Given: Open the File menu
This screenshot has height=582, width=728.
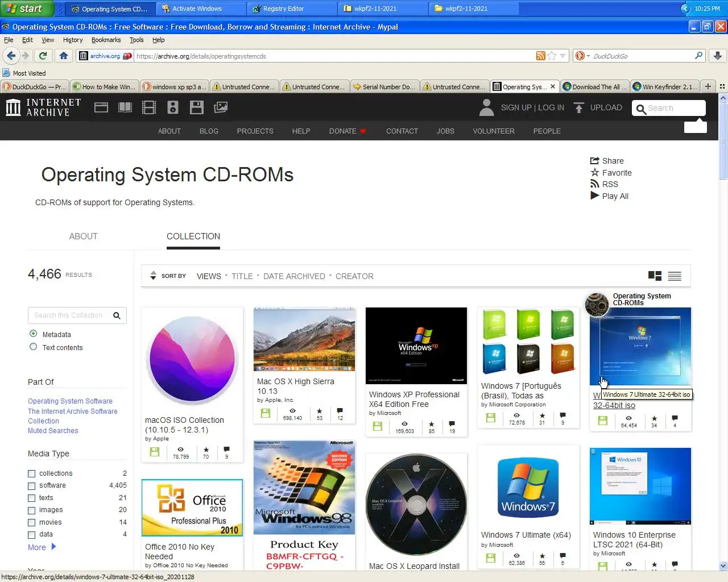Looking at the screenshot, I should [x=9, y=40].
